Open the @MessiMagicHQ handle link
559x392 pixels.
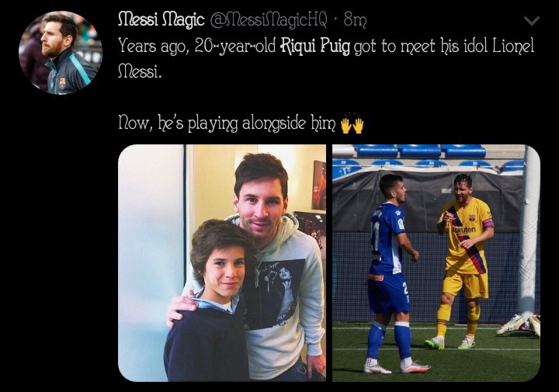[269, 20]
